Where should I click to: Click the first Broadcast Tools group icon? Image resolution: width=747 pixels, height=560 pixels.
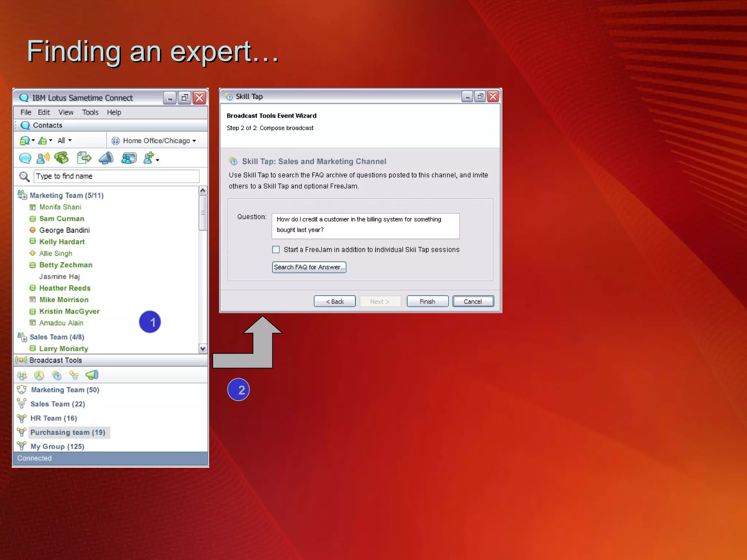[22, 375]
